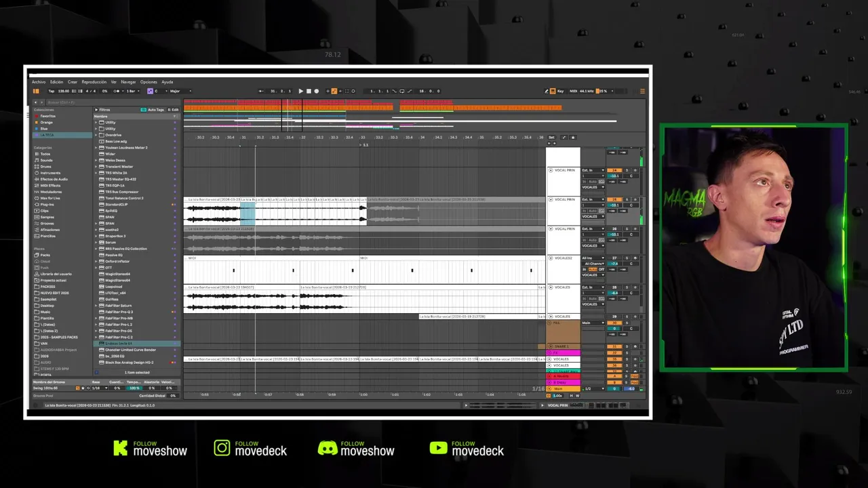This screenshot has width=868, height=488.
Task: Toggle the purple Scale mode icon
Action: 150,91
